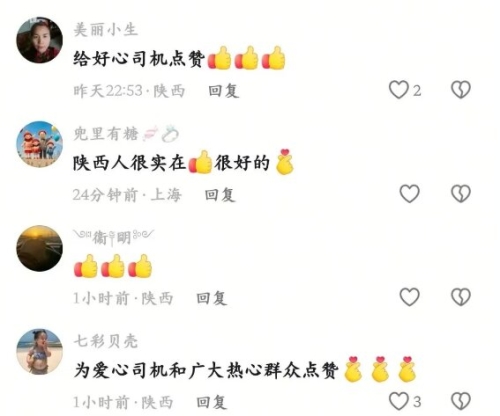Viewport: 500px width, 416px height.
Task: Open username 美丽小生
Action: pyautogui.click(x=105, y=29)
